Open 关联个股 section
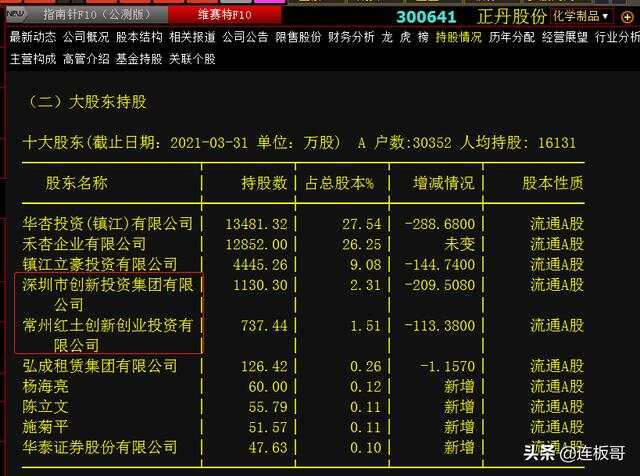This screenshot has width=640, height=476. click(192, 59)
